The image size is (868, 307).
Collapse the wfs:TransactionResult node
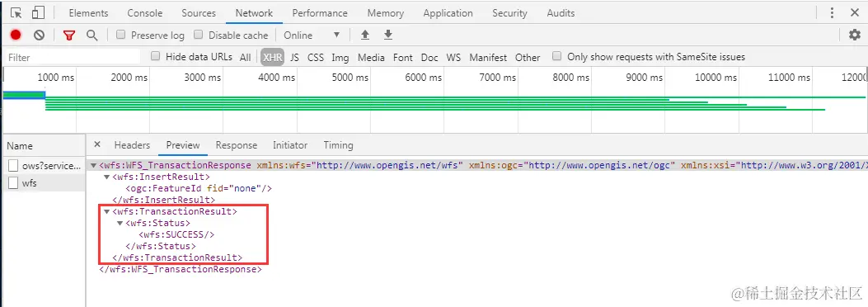click(x=107, y=211)
